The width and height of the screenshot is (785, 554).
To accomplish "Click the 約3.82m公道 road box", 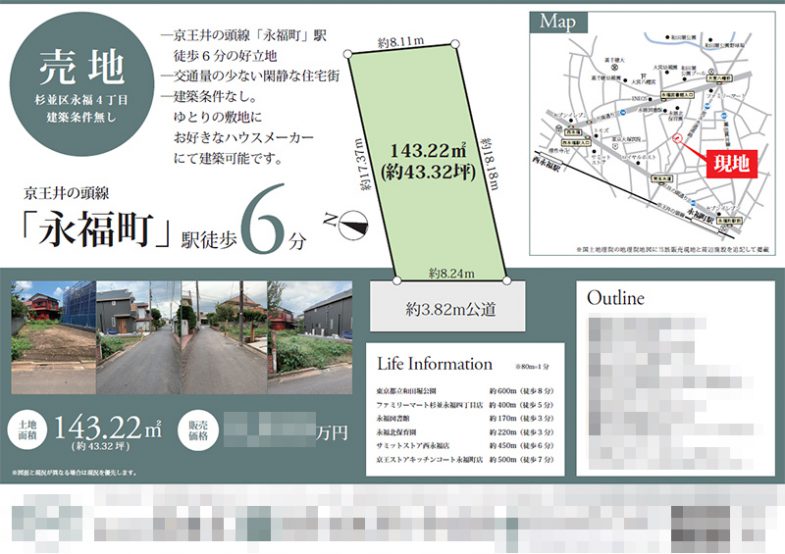I will tap(449, 309).
